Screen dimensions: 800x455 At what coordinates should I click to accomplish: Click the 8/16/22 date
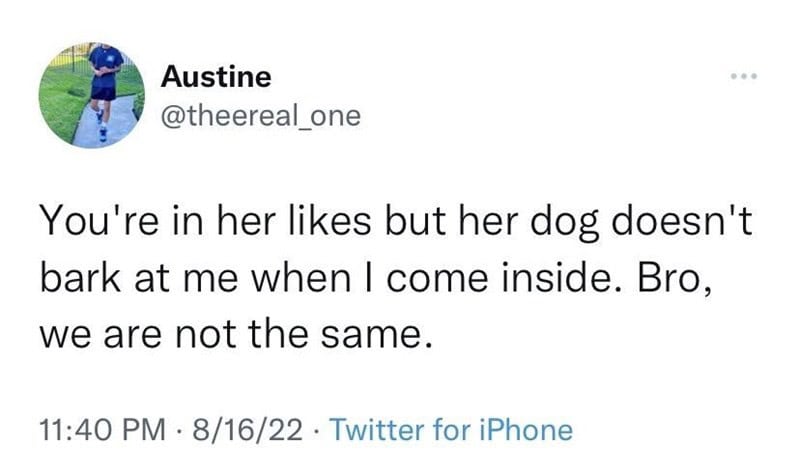pos(247,429)
